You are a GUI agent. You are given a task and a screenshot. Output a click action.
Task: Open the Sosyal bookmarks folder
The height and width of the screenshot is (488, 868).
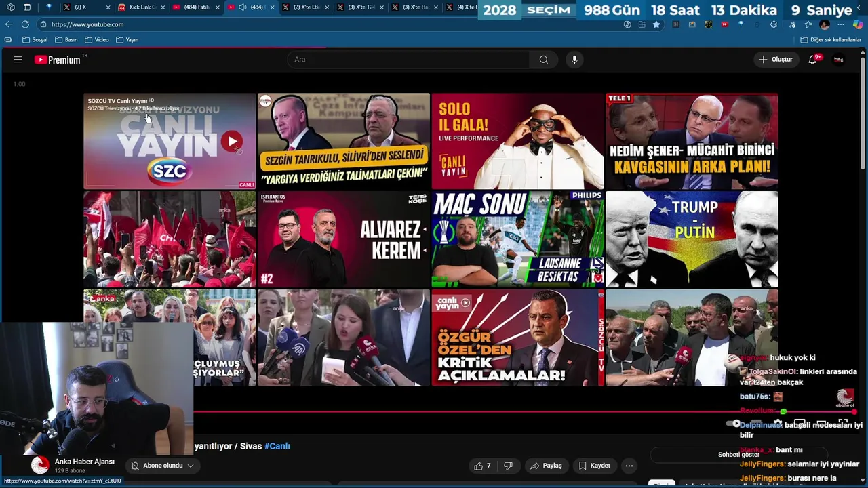coord(35,40)
